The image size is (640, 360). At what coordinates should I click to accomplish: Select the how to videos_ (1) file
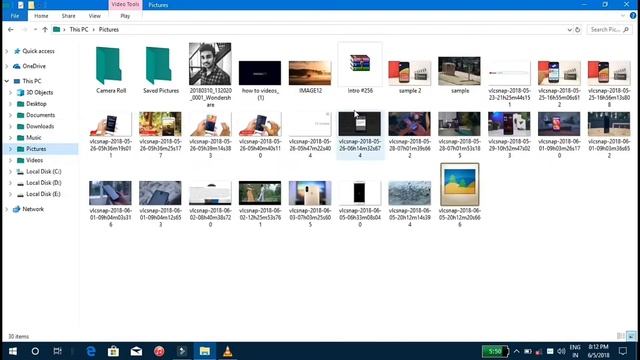(260, 80)
